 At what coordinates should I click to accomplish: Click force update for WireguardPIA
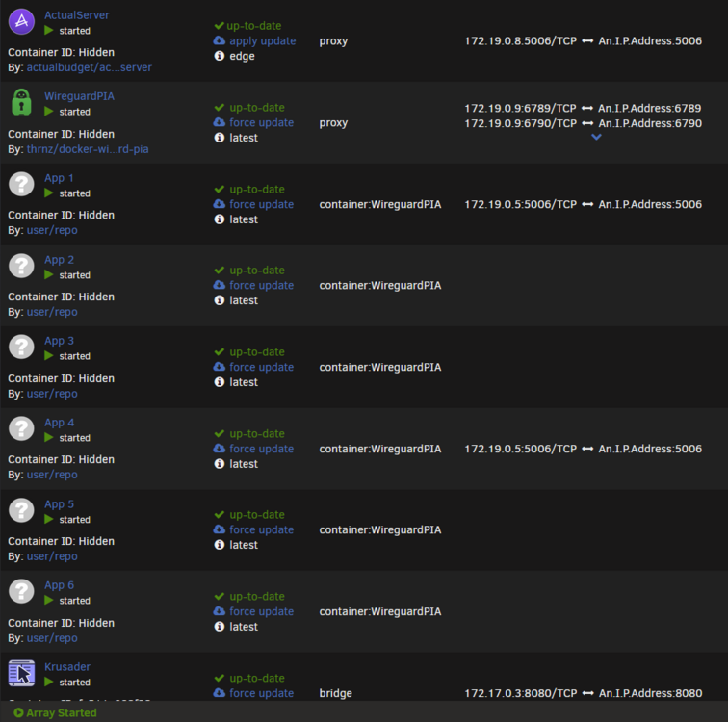click(261, 122)
